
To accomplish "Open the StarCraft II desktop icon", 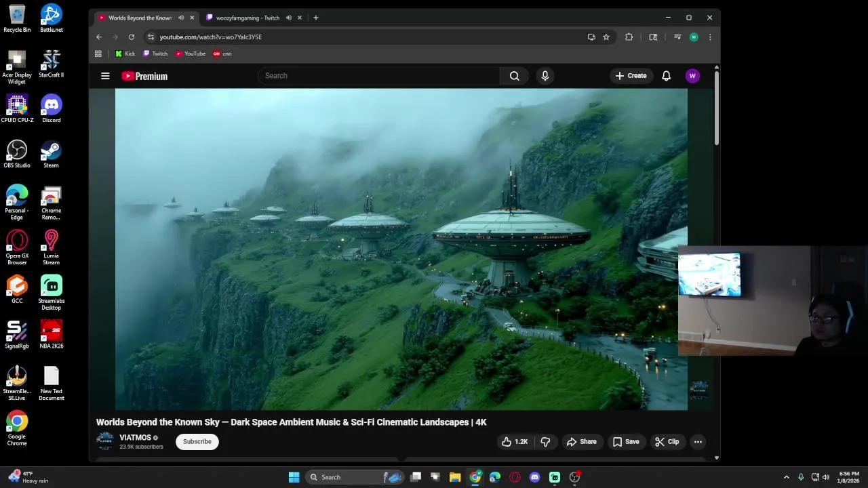I will coord(52,64).
